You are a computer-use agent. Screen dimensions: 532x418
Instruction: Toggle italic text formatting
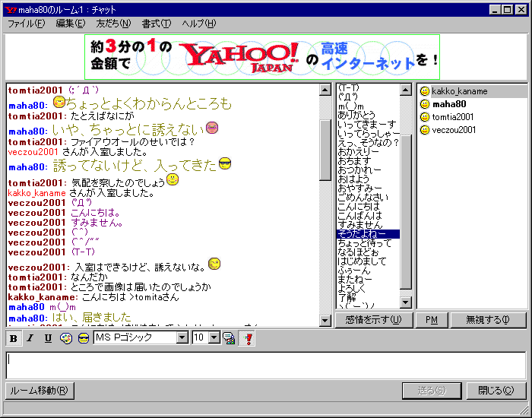click(x=30, y=337)
